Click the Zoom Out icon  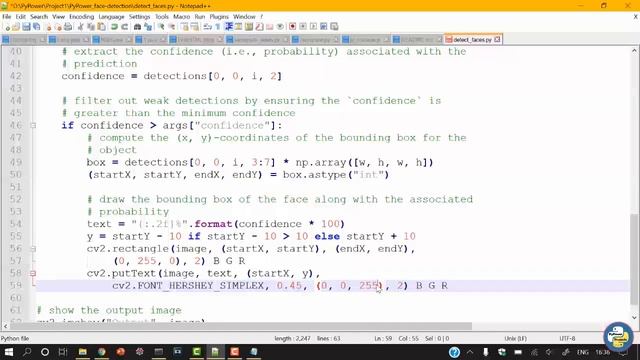click(x=172, y=27)
